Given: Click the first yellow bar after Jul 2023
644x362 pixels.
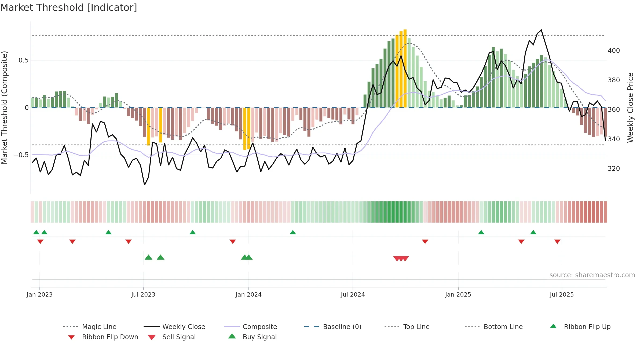Looking at the screenshot, I should [x=148, y=127].
